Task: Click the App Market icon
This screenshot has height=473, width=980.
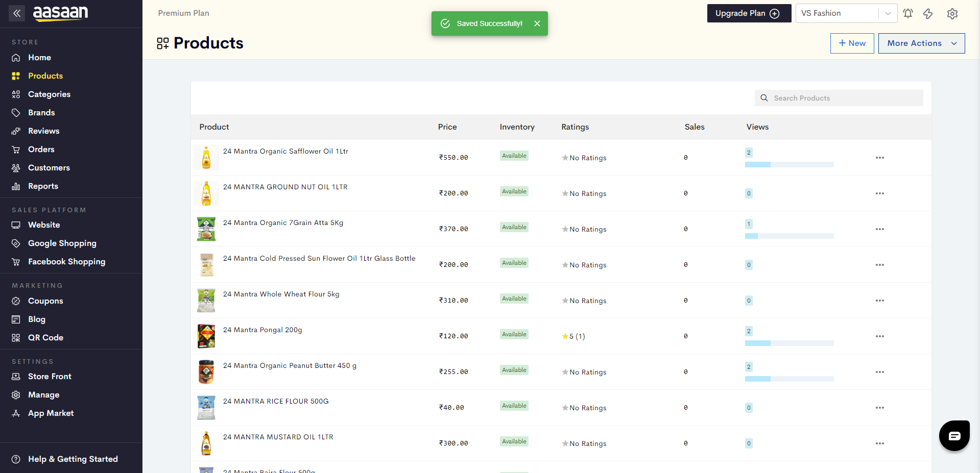Action: [16, 413]
